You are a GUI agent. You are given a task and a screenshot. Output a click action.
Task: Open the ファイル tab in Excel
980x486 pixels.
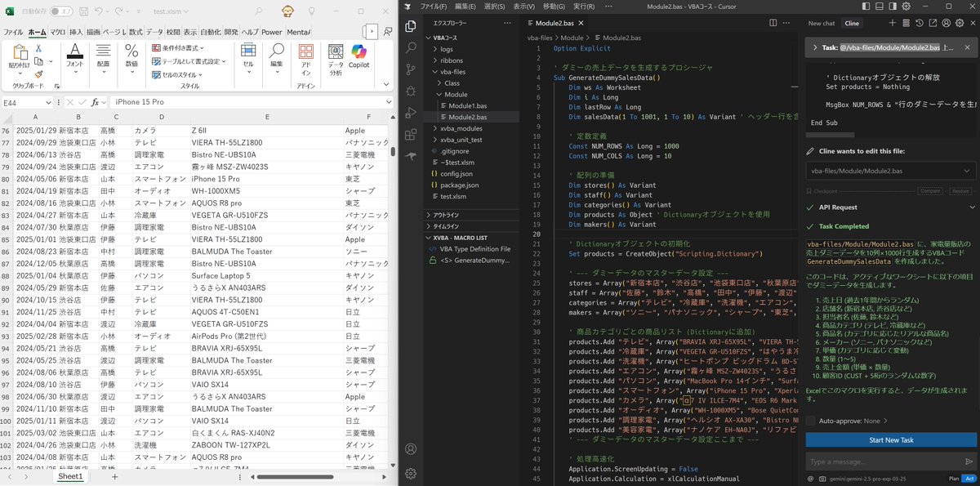13,32
